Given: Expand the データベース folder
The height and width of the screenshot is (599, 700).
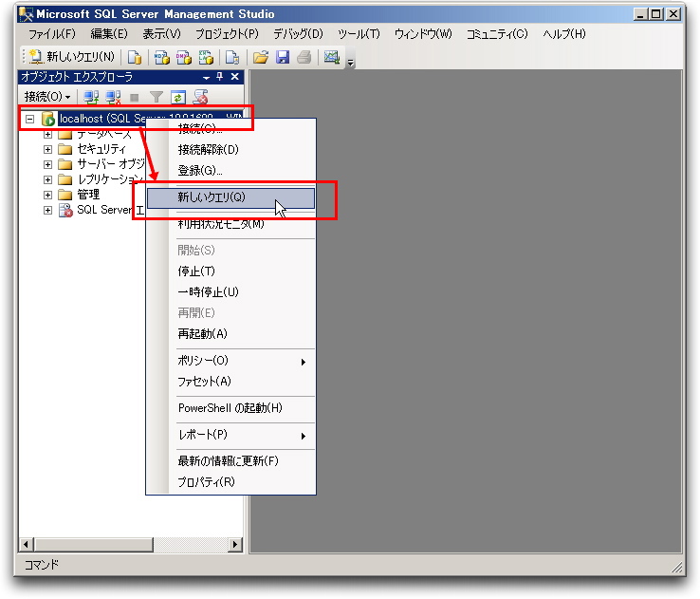Looking at the screenshot, I should click(x=47, y=134).
